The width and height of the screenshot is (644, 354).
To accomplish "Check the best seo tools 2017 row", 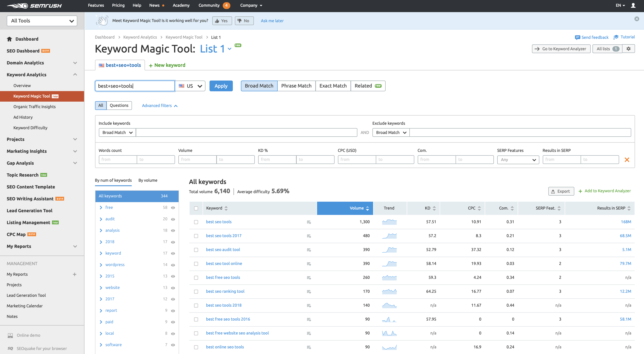I will [196, 236].
